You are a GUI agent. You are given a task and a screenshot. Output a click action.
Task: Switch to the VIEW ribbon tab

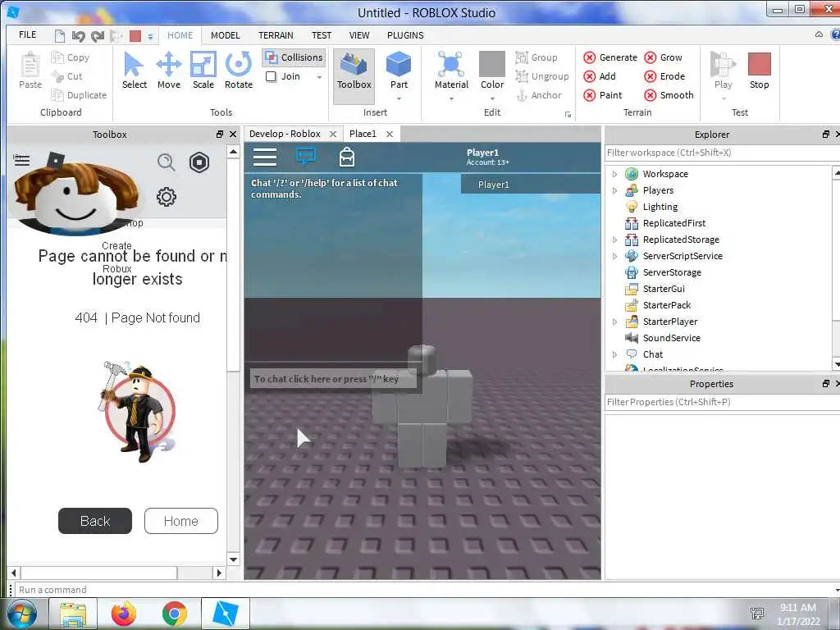(359, 35)
